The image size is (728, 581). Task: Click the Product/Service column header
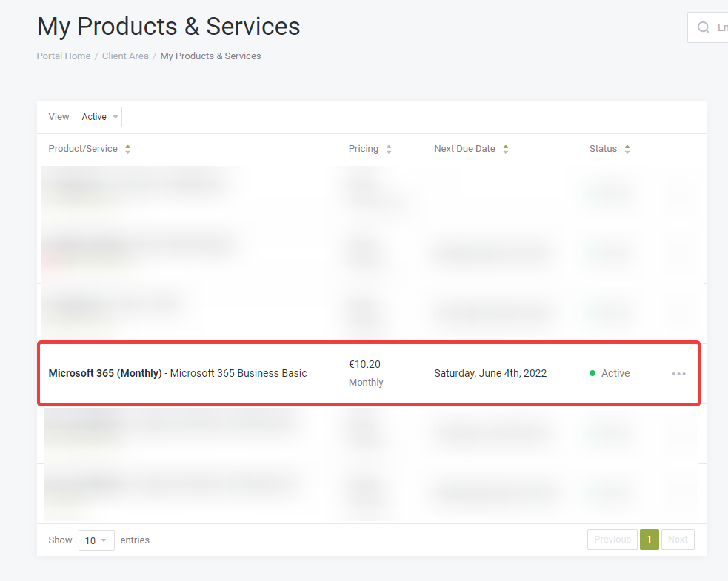pos(83,149)
